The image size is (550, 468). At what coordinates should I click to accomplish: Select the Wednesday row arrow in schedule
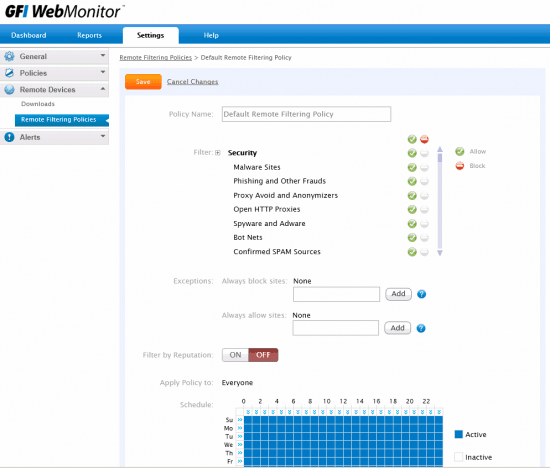(x=240, y=445)
